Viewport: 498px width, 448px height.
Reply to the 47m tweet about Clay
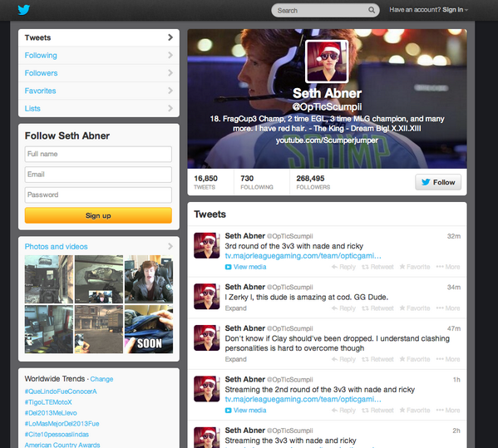pos(343,359)
